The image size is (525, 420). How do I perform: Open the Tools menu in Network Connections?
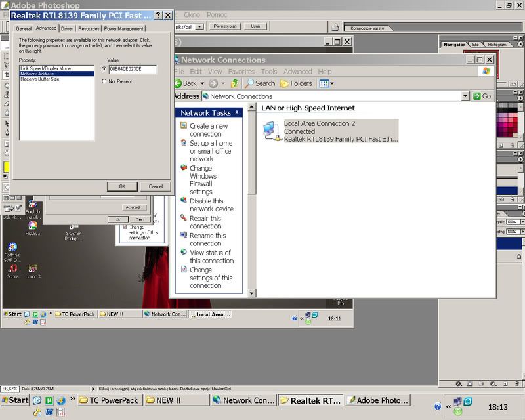pyautogui.click(x=269, y=72)
